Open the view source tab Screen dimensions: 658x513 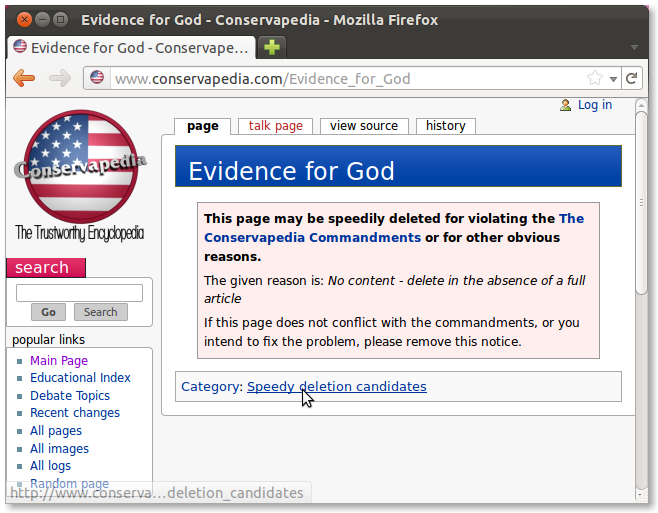364,126
